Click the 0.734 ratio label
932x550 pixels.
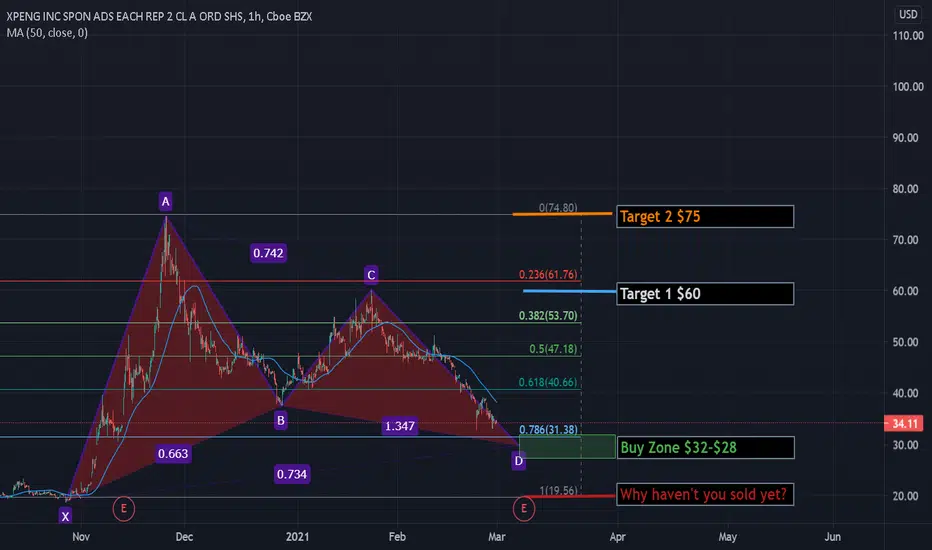[291, 474]
